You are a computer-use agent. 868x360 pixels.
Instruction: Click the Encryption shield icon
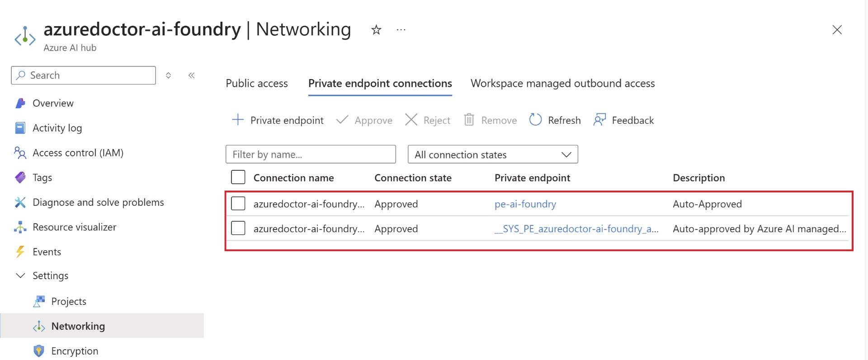[39, 351]
